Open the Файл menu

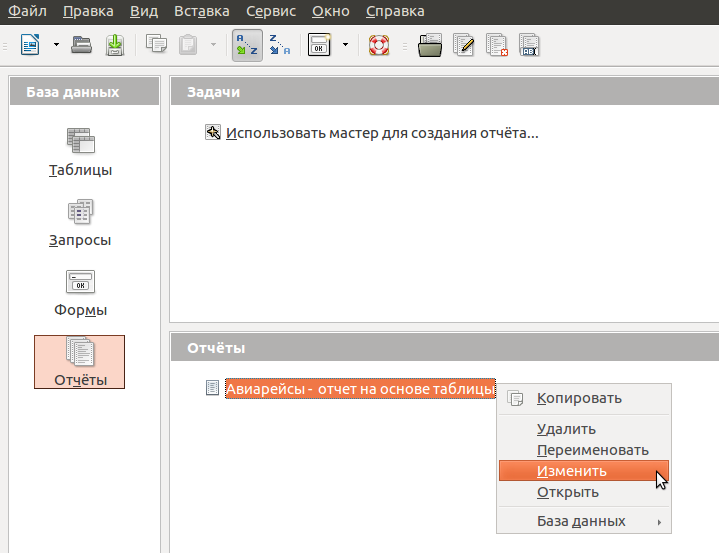[27, 11]
